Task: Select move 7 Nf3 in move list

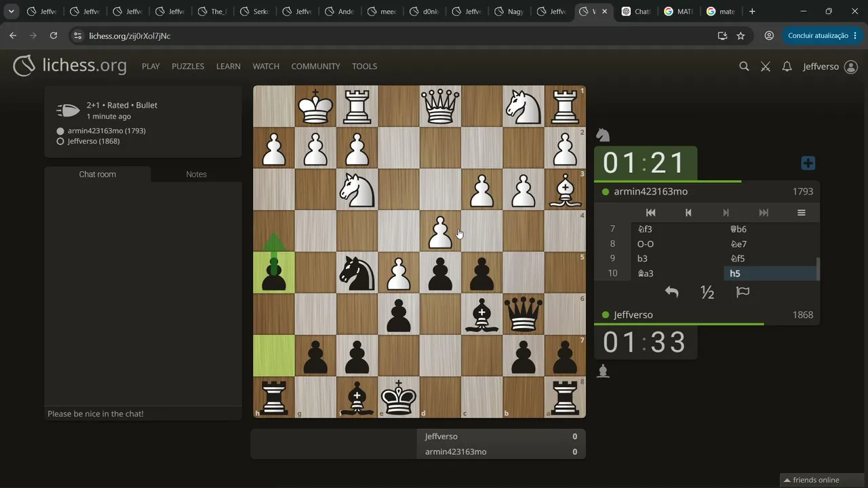Action: 678,229
